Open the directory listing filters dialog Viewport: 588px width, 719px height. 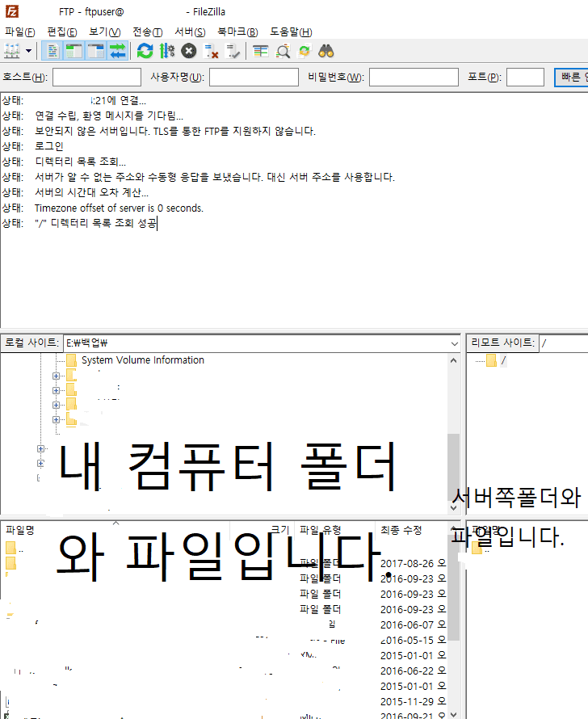pos(260,51)
